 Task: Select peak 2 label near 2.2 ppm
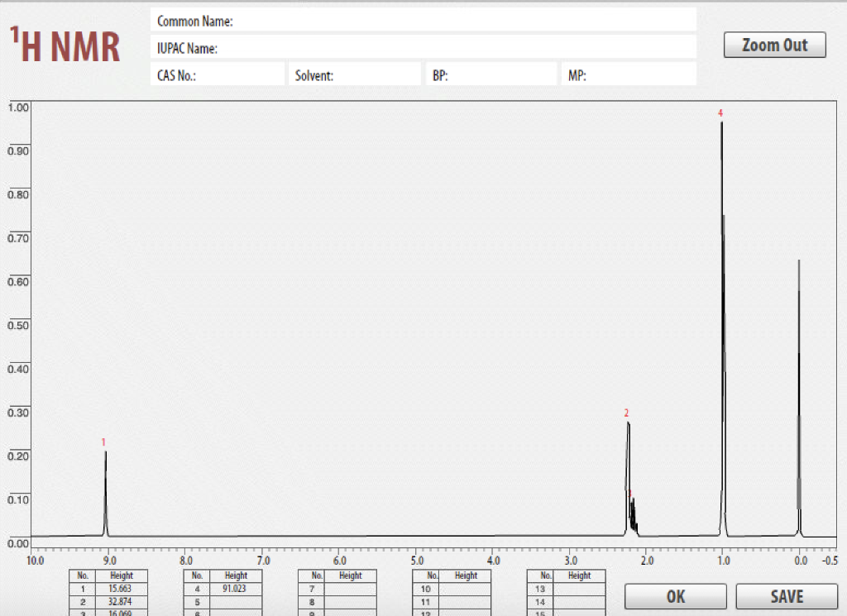coord(627,413)
